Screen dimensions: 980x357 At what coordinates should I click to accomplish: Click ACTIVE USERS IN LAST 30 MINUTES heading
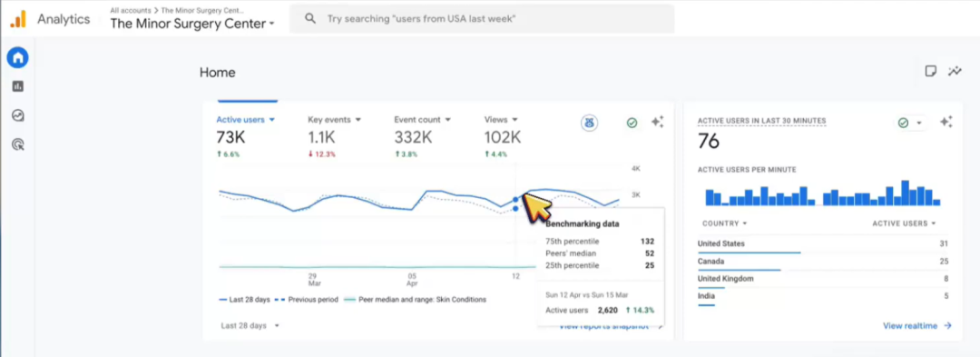(761, 121)
